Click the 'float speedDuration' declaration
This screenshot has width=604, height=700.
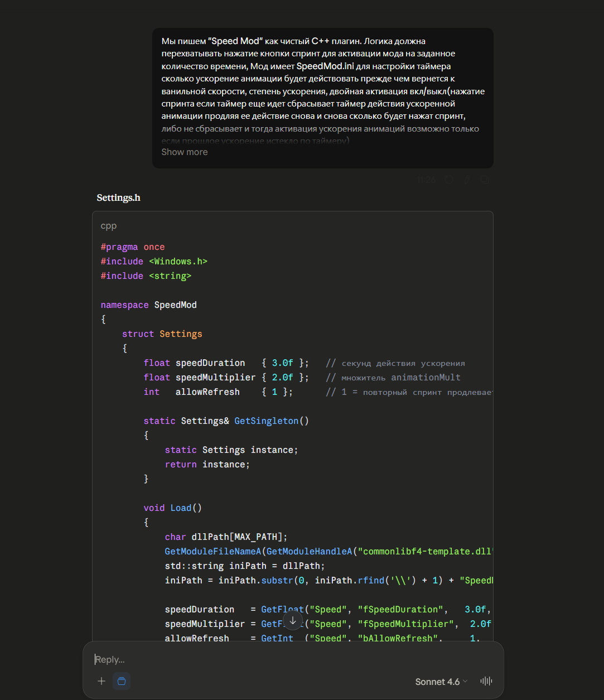click(x=226, y=363)
